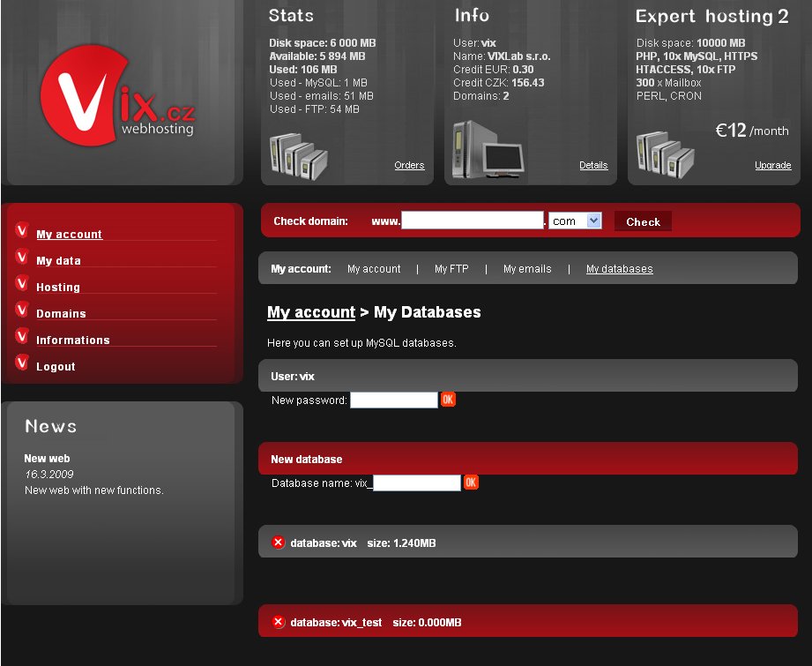This screenshot has width=812, height=666.
Task: Click the Check domain name text field
Action: coord(473,221)
